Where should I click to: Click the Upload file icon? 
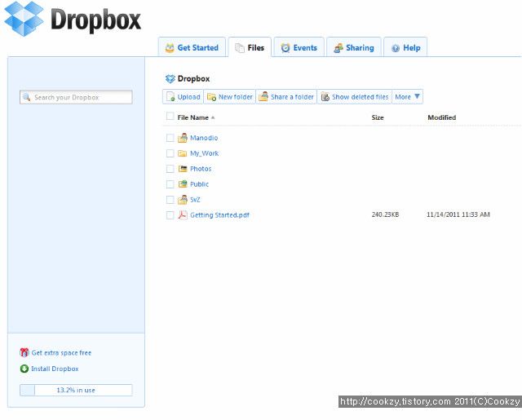click(x=170, y=96)
